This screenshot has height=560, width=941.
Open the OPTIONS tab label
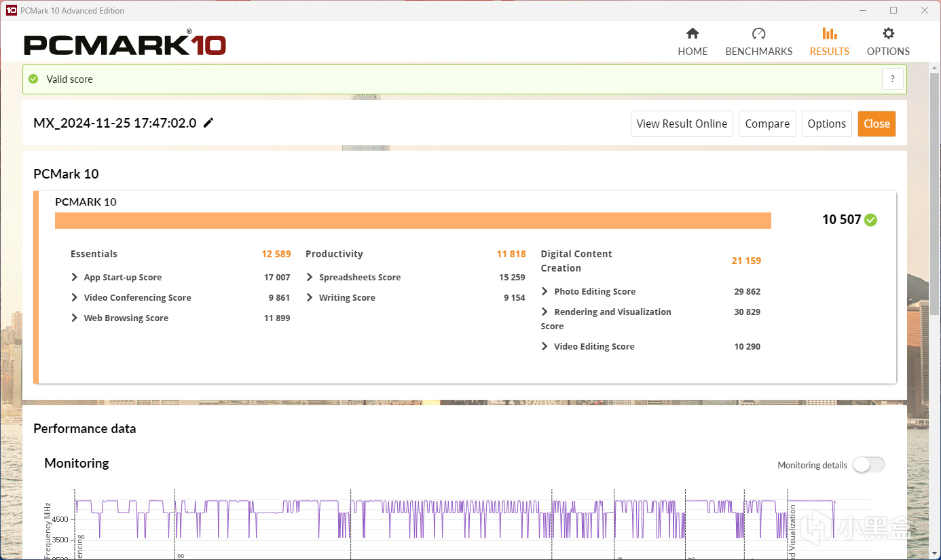pos(888,52)
